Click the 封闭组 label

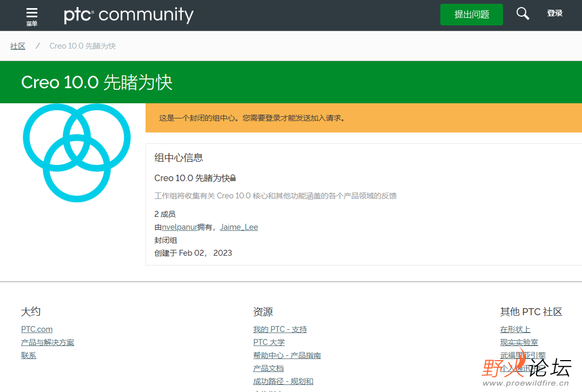click(166, 240)
